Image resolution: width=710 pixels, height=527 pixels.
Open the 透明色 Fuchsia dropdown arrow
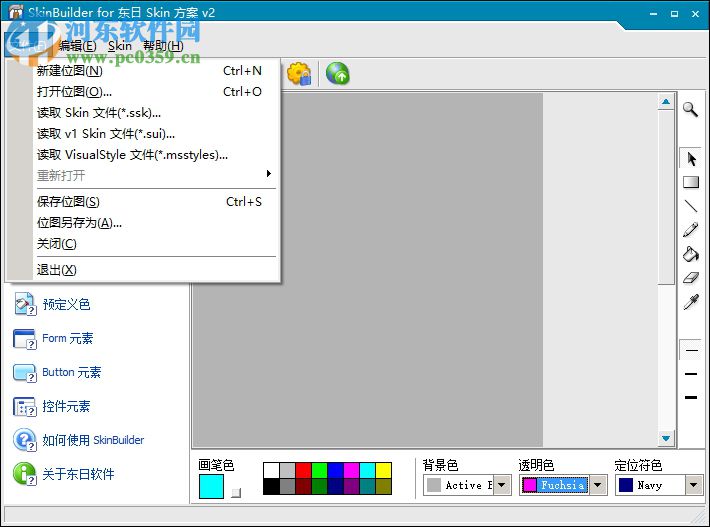coord(598,485)
